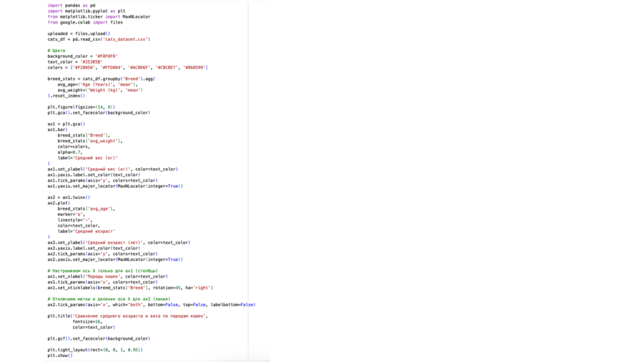Click the '# Цвета' comment
Screen dimensions: 644x362
[57, 51]
